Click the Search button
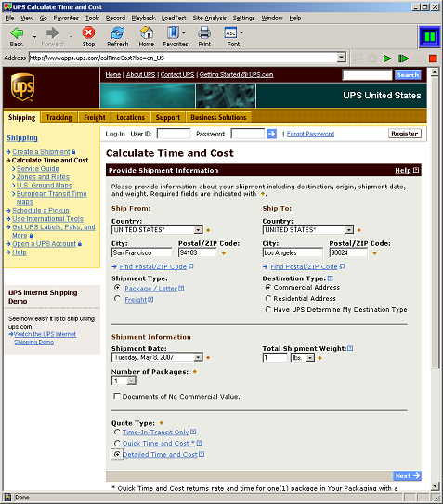This screenshot has height=504, width=443. click(408, 75)
